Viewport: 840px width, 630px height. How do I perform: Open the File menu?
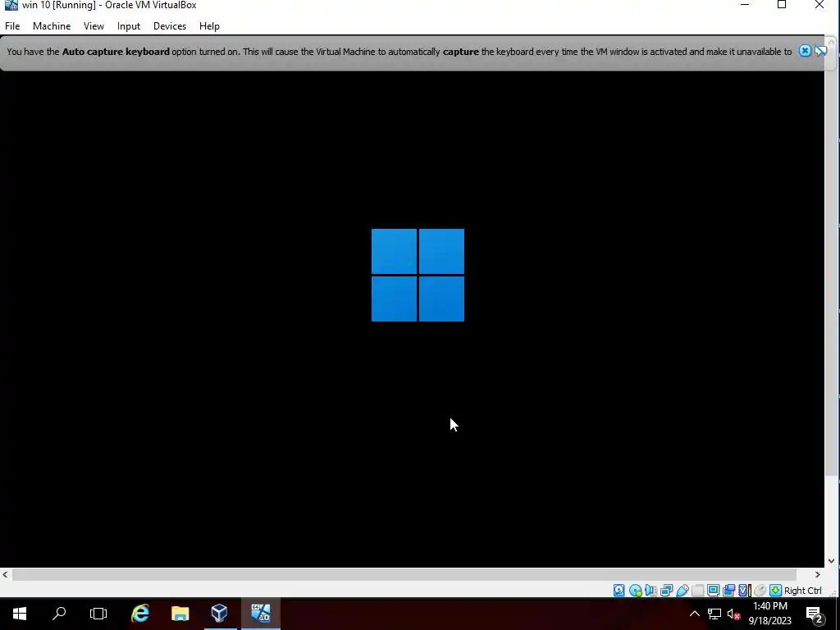click(12, 25)
